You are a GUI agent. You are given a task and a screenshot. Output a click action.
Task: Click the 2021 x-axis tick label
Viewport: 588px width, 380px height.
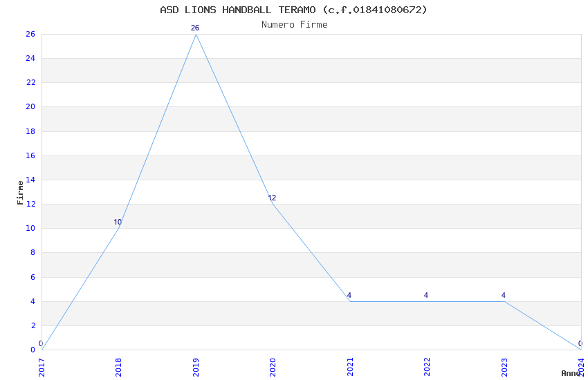click(x=350, y=368)
